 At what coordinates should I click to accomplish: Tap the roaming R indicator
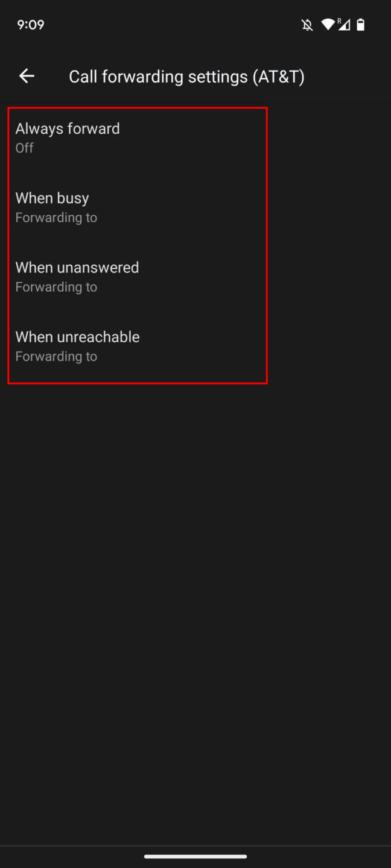coord(340,21)
